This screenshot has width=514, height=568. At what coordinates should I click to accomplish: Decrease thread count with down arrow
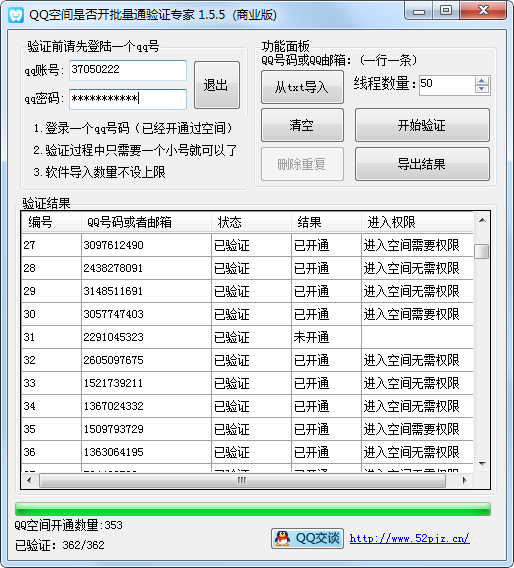click(482, 89)
